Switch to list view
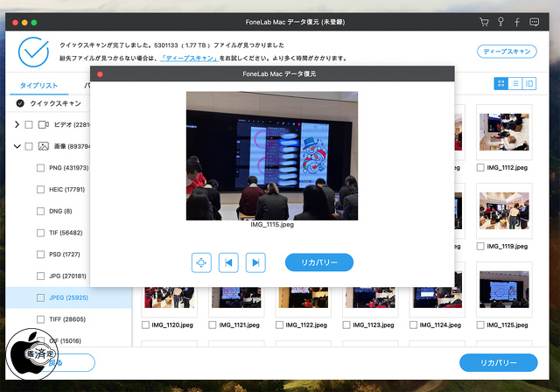The height and width of the screenshot is (392, 560). (515, 83)
